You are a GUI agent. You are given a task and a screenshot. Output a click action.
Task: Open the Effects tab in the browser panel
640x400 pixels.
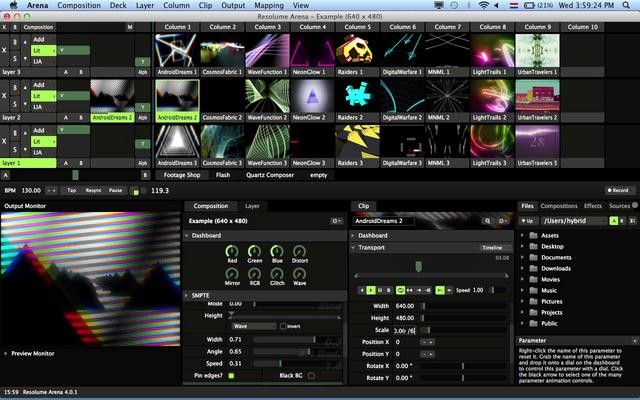pos(593,206)
